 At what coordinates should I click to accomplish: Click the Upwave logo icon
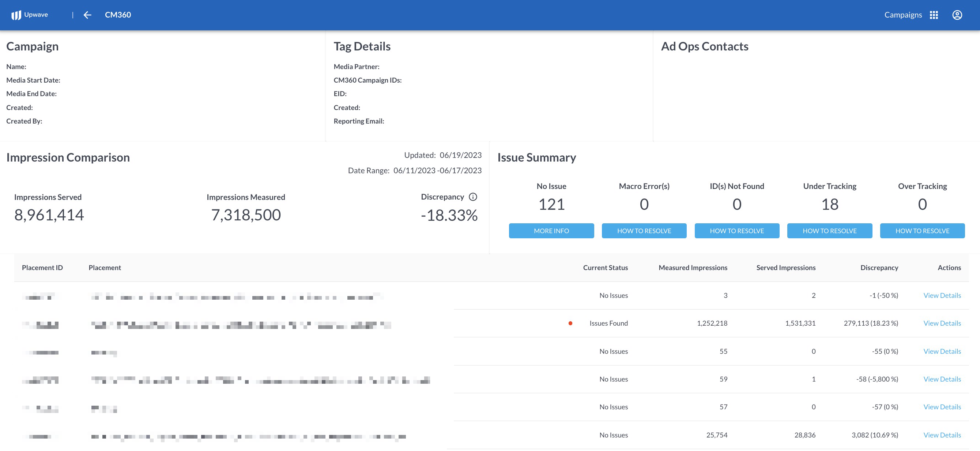tap(16, 15)
